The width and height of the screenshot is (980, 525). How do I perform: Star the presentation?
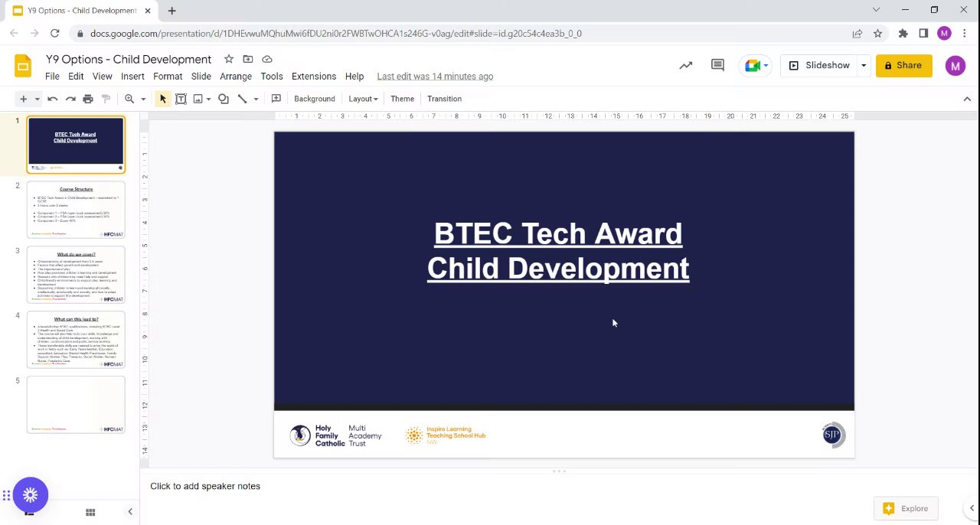229,59
